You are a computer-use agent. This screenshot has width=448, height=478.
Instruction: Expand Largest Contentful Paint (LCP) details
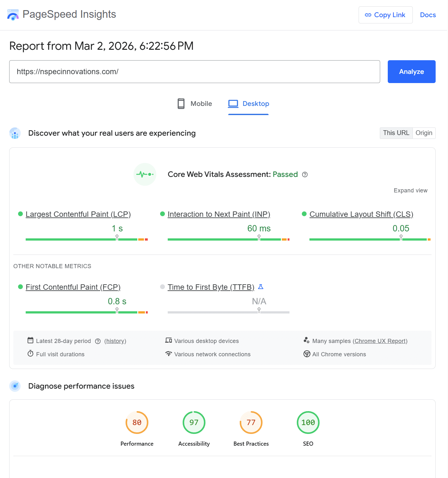78,214
